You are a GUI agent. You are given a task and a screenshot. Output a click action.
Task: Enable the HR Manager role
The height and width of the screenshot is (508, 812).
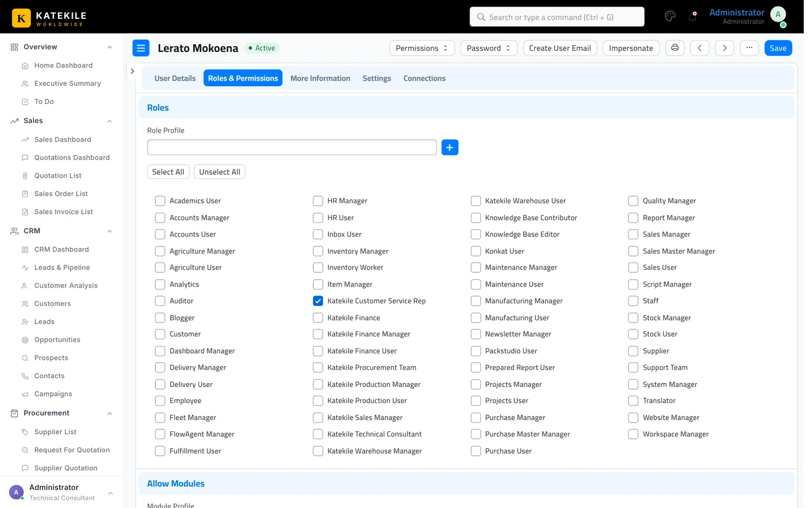[318, 201]
